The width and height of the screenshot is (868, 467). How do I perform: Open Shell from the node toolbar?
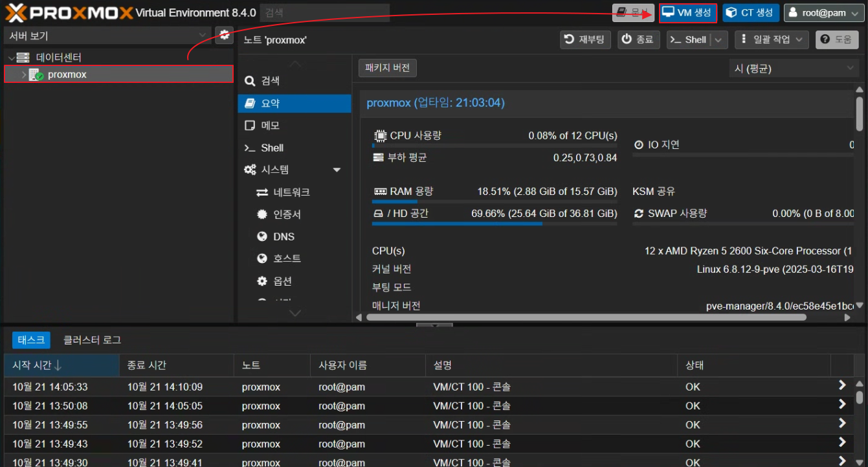[x=689, y=40]
